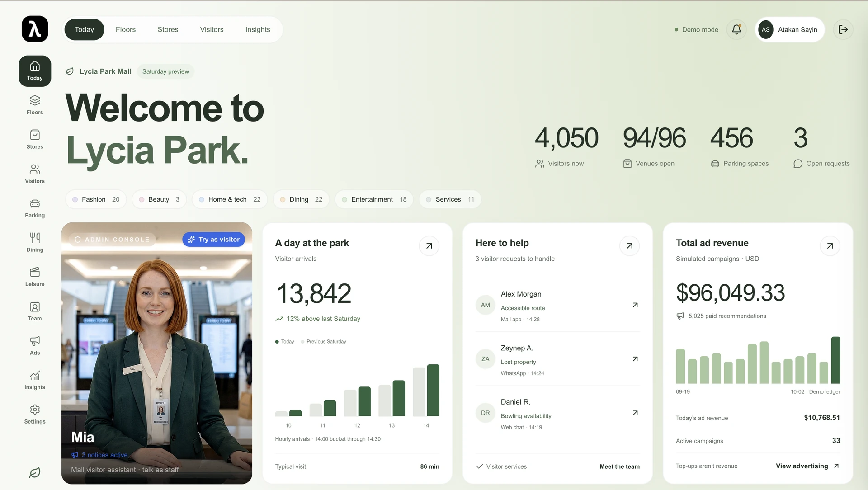Switch to the Visitors top tab
Image resolution: width=868 pixels, height=490 pixels.
tap(212, 29)
